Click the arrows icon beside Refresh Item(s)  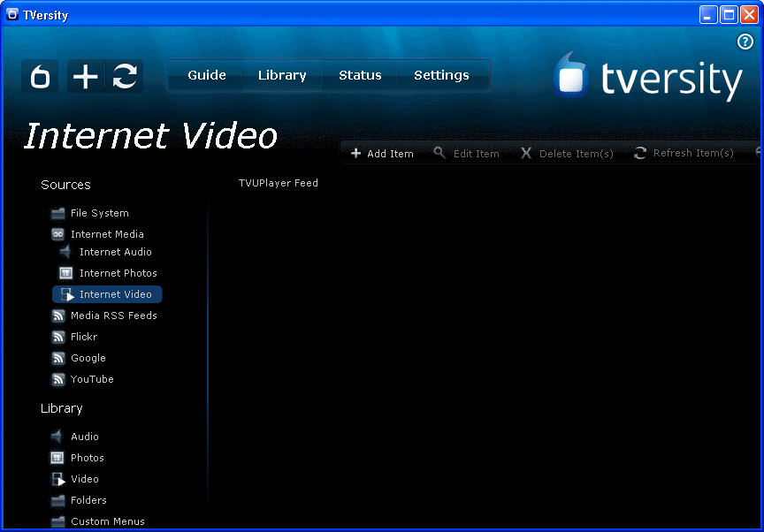point(639,153)
